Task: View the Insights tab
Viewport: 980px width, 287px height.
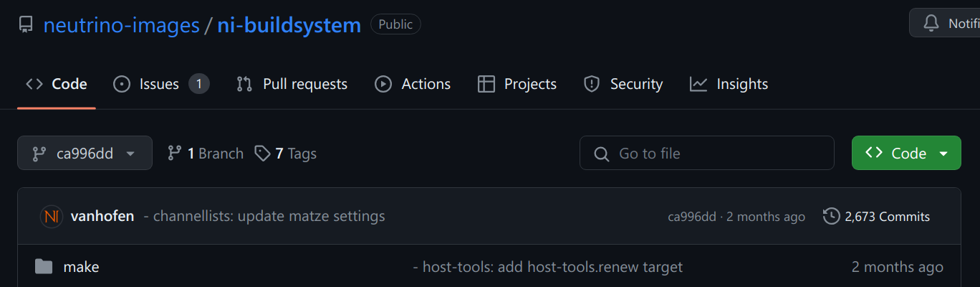Action: click(729, 84)
